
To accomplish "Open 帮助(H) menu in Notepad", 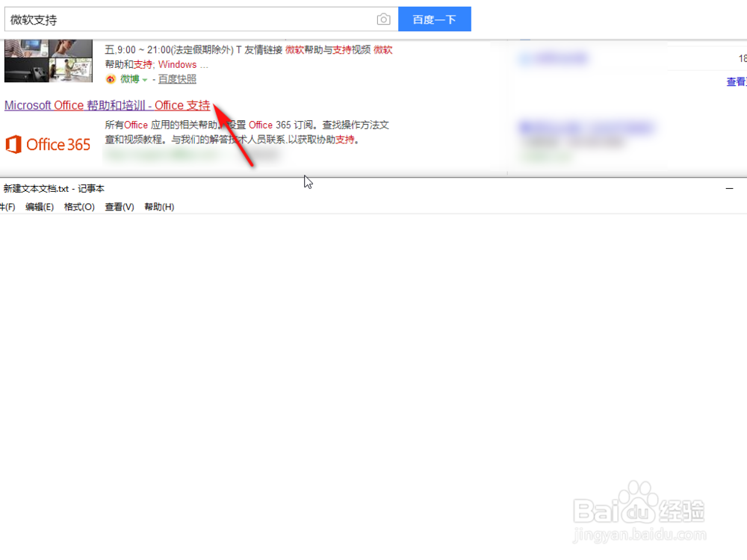I will coord(159,207).
